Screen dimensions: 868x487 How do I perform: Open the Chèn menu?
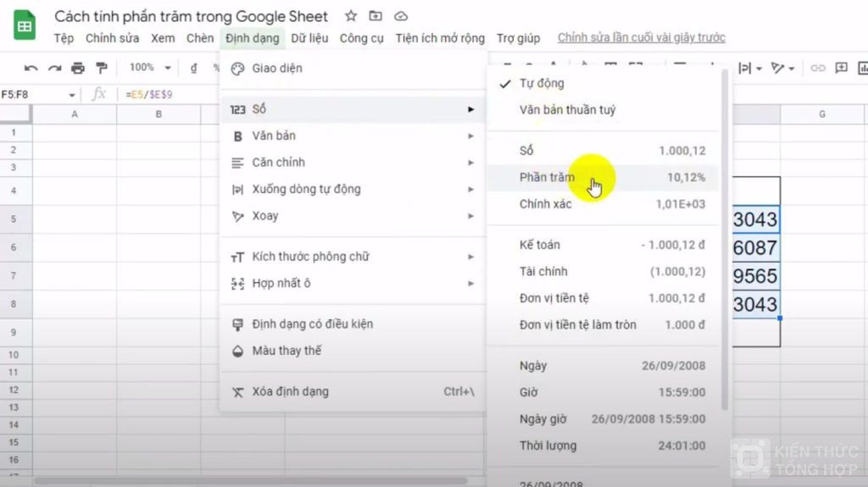[x=200, y=38]
